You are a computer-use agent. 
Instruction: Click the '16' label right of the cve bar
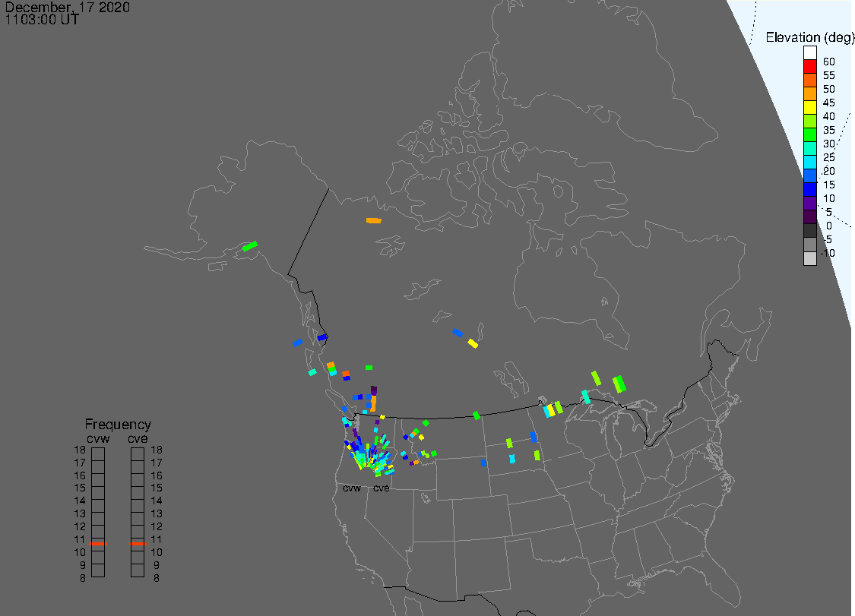pos(157,475)
